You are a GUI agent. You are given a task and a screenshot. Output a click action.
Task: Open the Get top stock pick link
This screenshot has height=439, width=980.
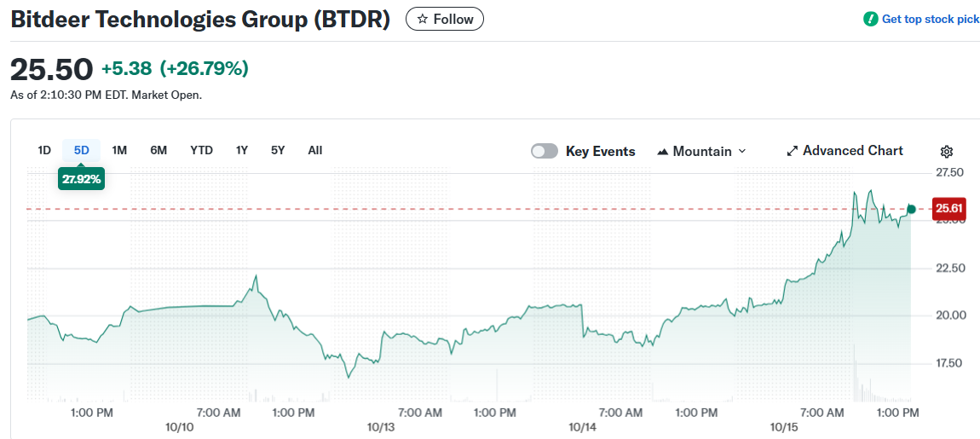[930, 19]
